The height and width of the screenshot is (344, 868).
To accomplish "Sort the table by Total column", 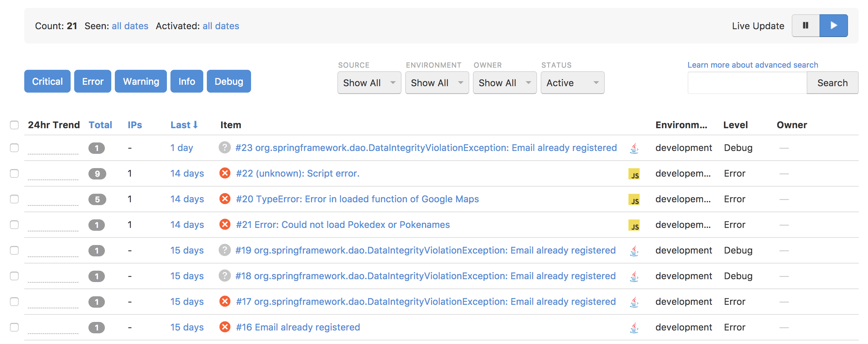I will click(100, 125).
